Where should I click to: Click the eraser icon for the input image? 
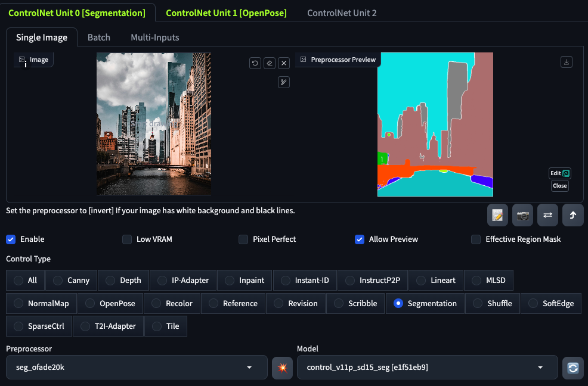coord(270,63)
